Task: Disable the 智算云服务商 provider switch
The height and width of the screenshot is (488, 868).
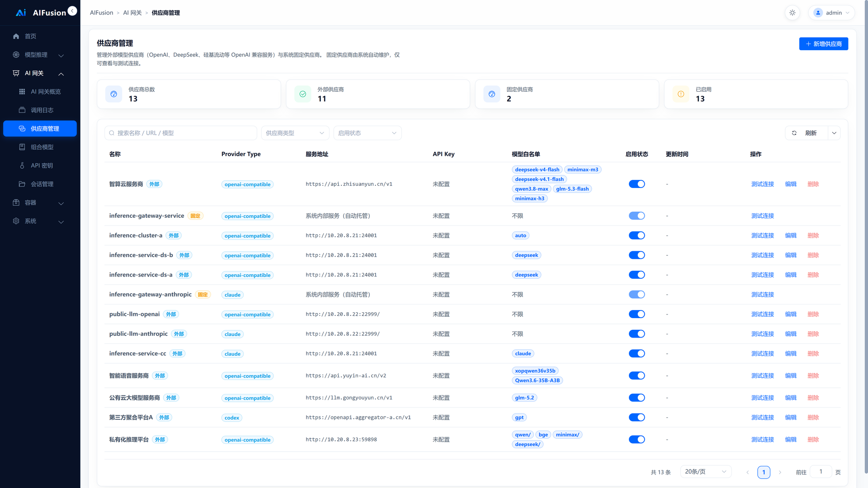Action: pos(637,184)
